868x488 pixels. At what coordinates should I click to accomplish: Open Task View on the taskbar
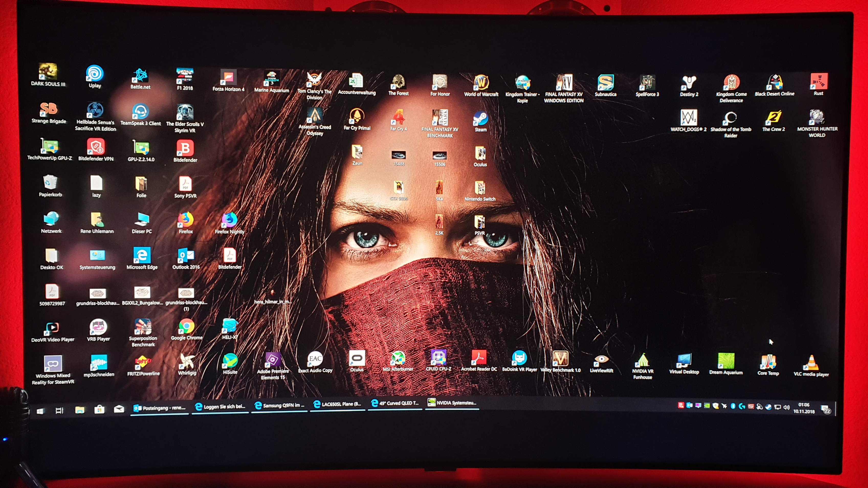click(59, 411)
